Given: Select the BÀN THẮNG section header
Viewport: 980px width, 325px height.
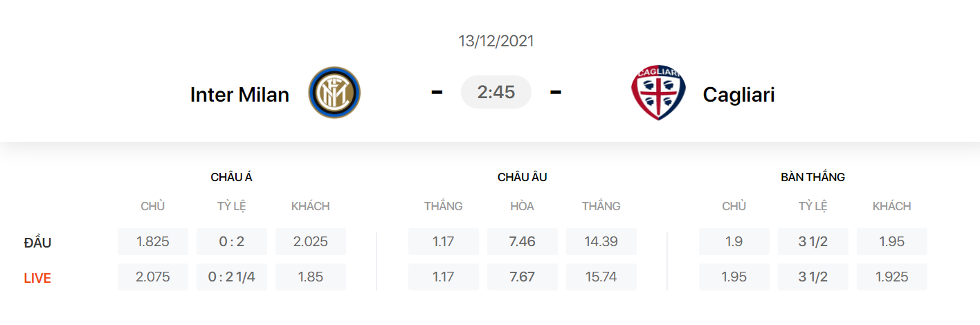Looking at the screenshot, I should (813, 177).
